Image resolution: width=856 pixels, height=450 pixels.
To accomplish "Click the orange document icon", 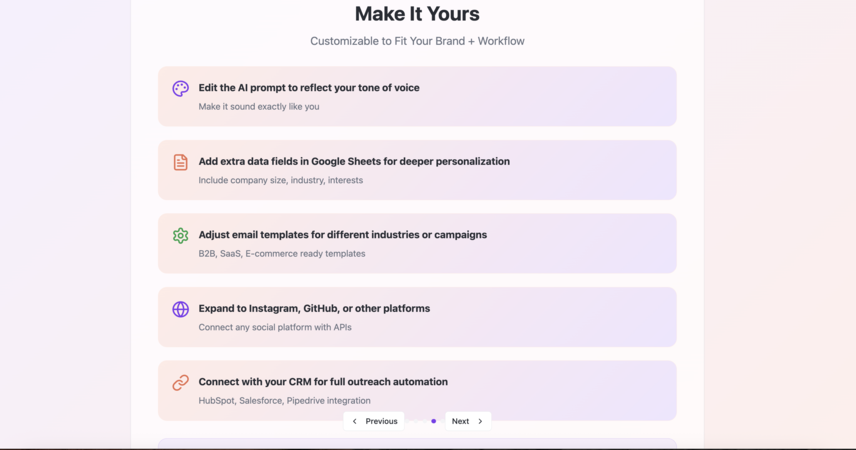I will click(x=181, y=162).
